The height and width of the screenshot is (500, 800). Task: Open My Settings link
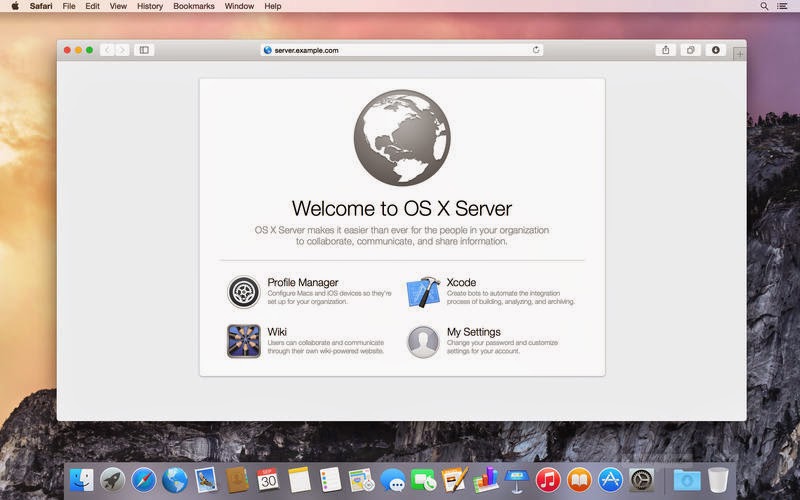click(473, 332)
